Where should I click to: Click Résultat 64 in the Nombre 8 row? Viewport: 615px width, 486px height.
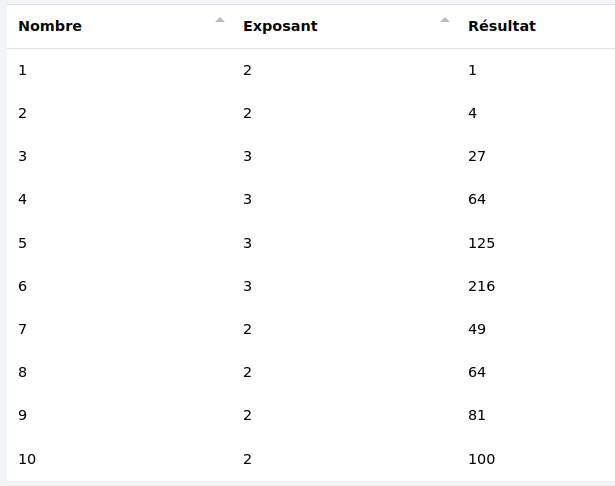tap(477, 372)
